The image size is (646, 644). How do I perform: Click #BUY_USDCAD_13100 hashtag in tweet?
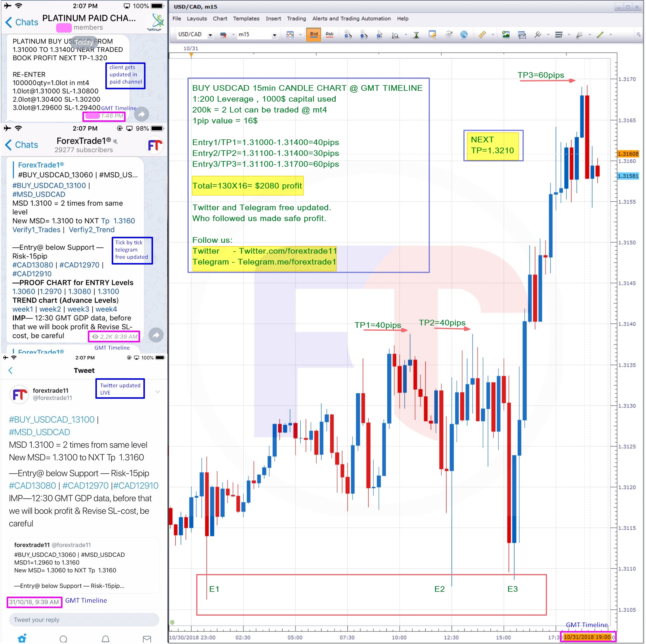[x=52, y=419]
